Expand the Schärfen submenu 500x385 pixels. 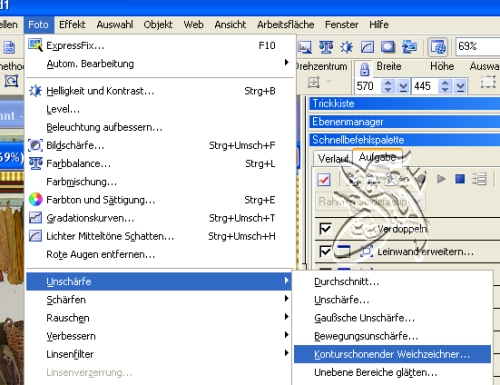click(x=159, y=300)
